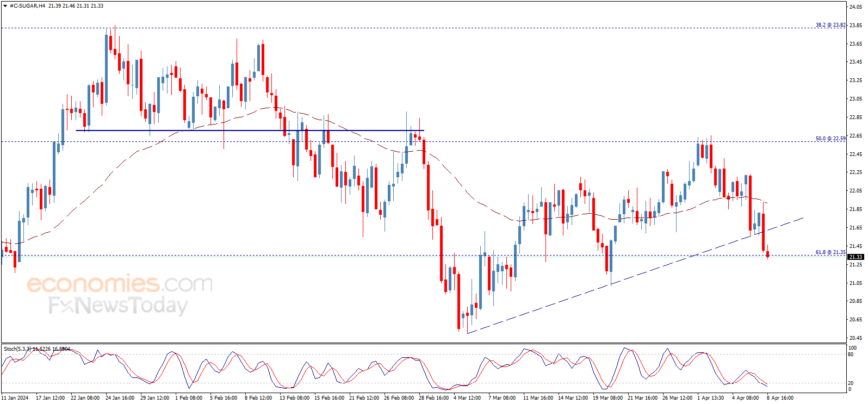Click the 23.45 price axis value
Image resolution: width=868 pixels, height=404 pixels.
click(855, 62)
